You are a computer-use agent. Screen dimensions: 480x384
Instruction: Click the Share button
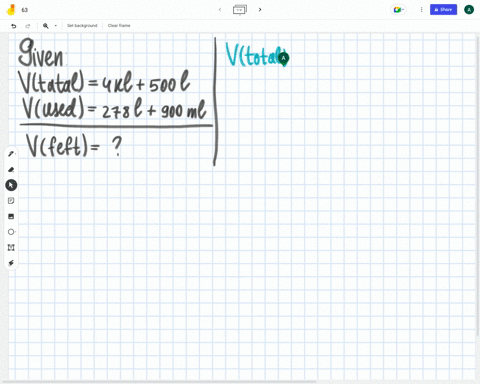(443, 10)
